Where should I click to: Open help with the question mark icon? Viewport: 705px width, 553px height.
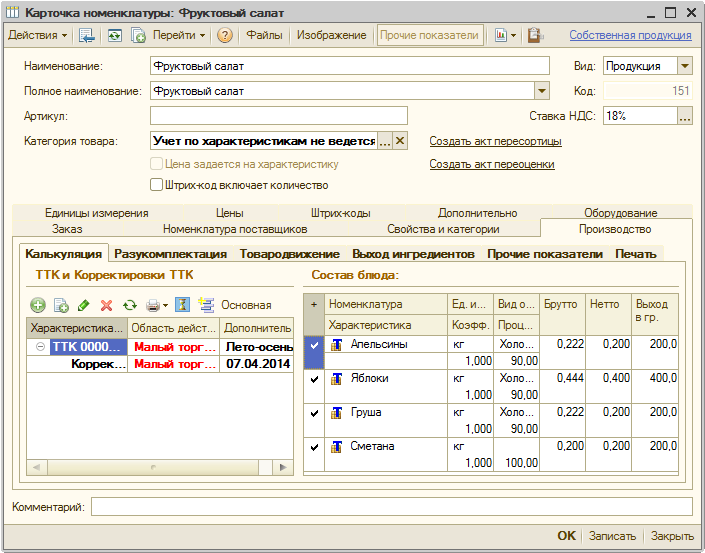pyautogui.click(x=225, y=35)
